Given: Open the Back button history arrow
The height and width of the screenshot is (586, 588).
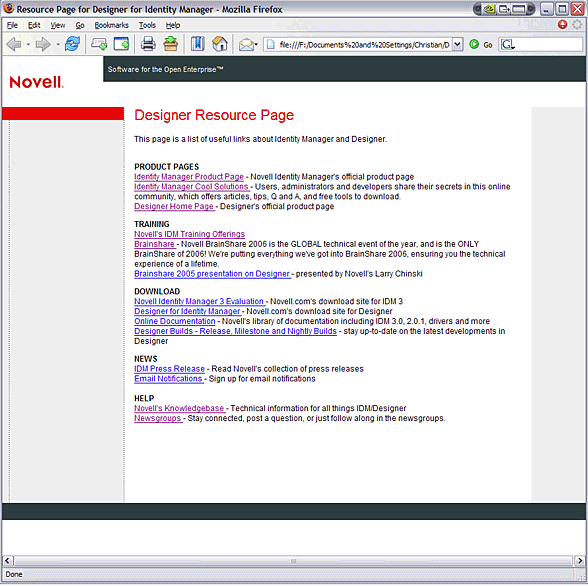Looking at the screenshot, I should point(28,45).
